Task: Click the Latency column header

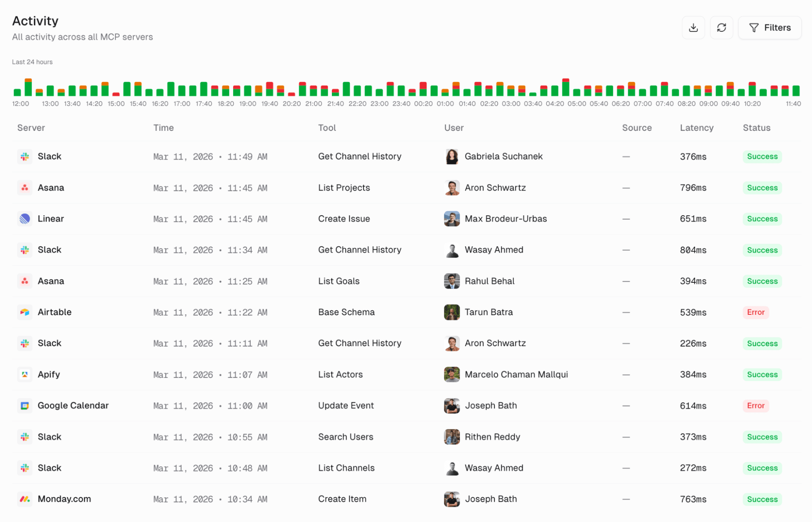Action: (697, 128)
